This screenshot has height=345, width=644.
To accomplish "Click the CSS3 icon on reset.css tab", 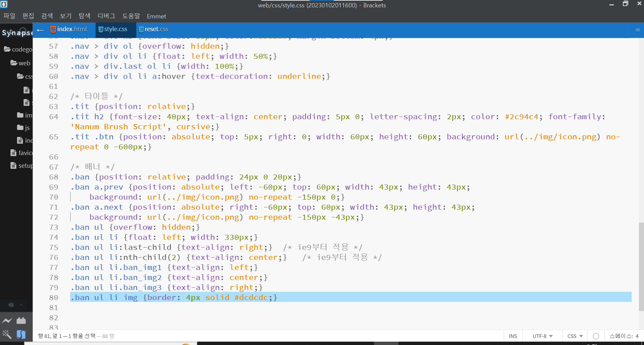I will (141, 29).
